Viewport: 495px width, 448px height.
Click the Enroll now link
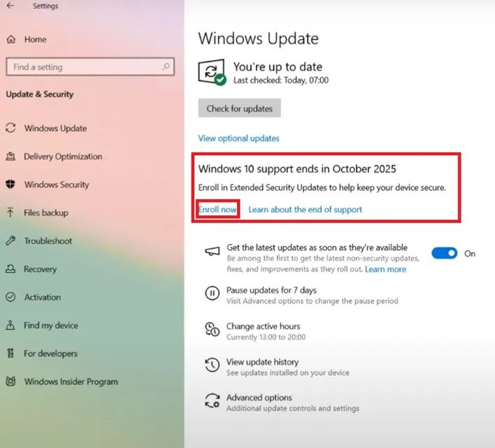217,209
